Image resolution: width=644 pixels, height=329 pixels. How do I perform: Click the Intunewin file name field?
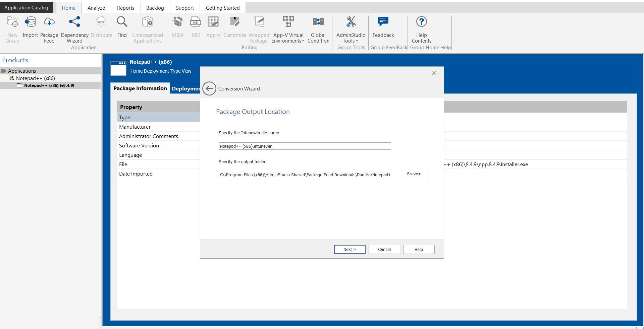click(304, 146)
